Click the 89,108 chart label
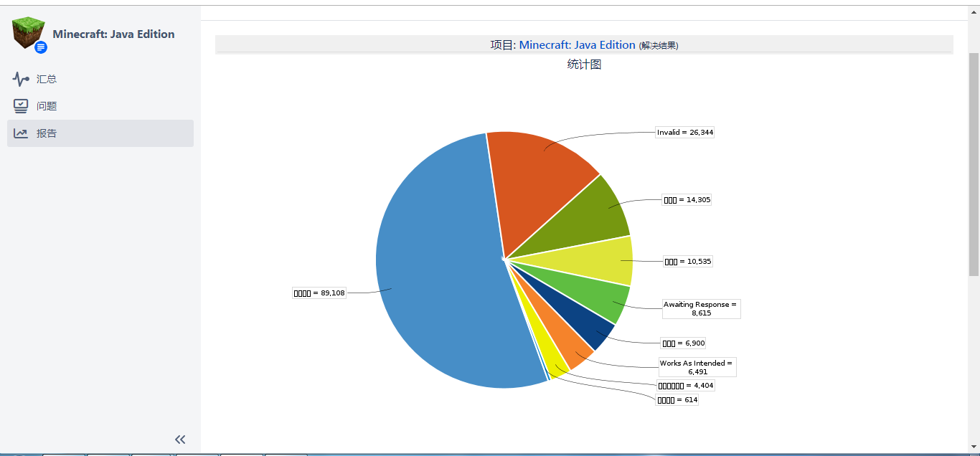980x456 pixels. (x=319, y=293)
